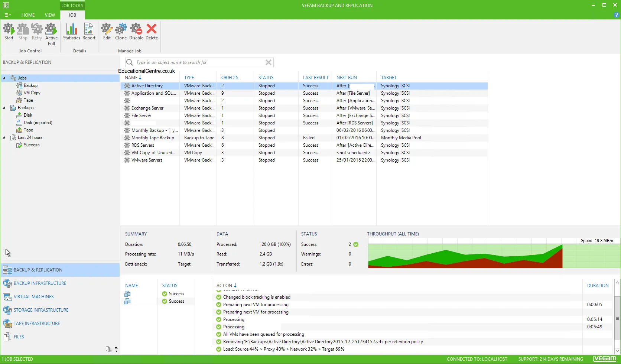This screenshot has height=364, width=621.
Task: Sort the jobs list by Name
Action: click(x=133, y=78)
